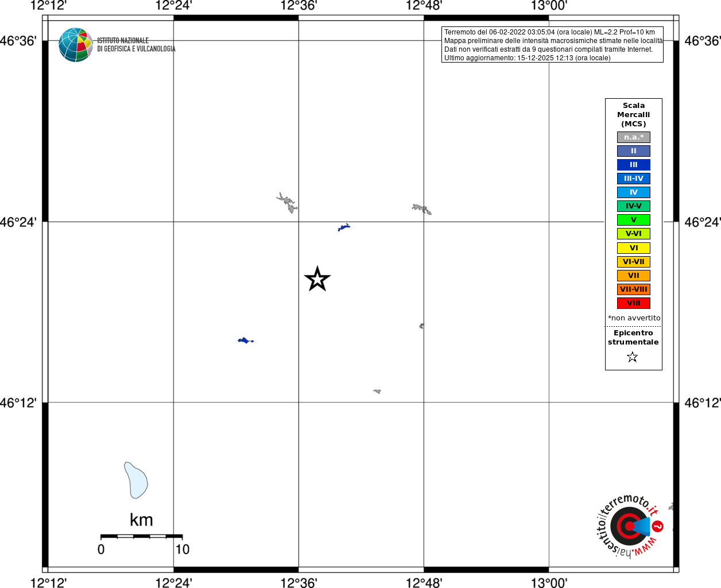Click the right 46°24' latitude label
This screenshot has height=588, width=721.
click(x=703, y=222)
